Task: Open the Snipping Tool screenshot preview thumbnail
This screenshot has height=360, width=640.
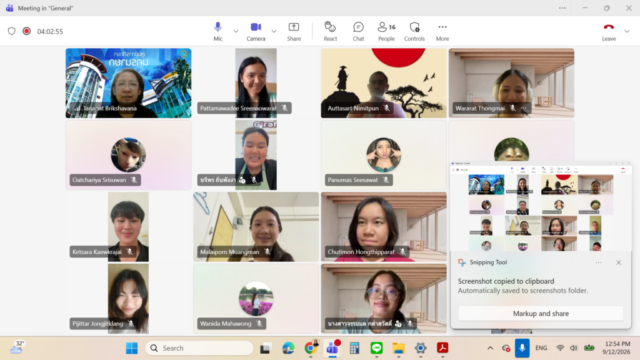Action: (x=541, y=206)
